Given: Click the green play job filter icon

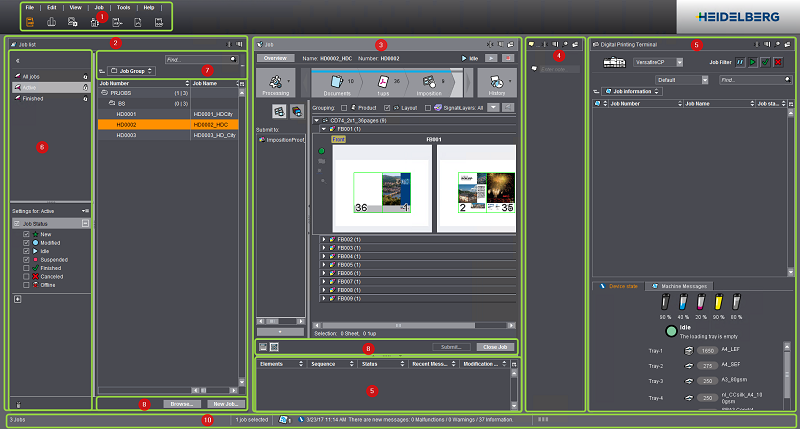Looking at the screenshot, I should (x=753, y=62).
